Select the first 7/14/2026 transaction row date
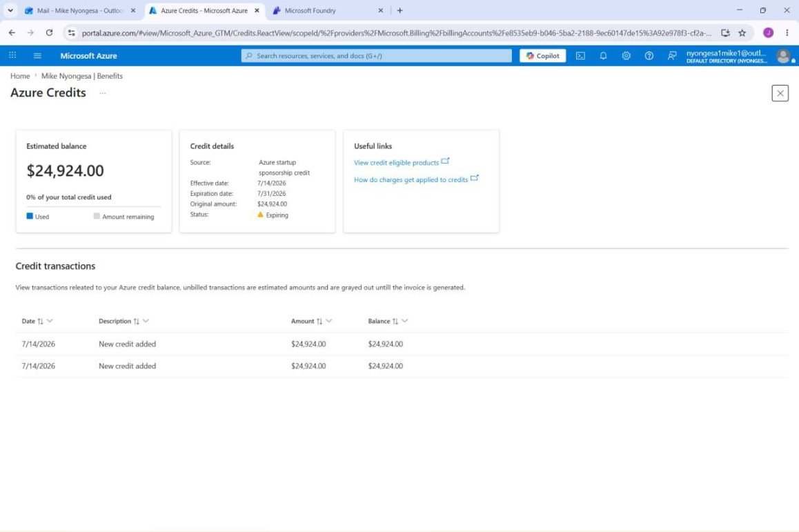This screenshot has height=532, width=799. pyautogui.click(x=38, y=344)
